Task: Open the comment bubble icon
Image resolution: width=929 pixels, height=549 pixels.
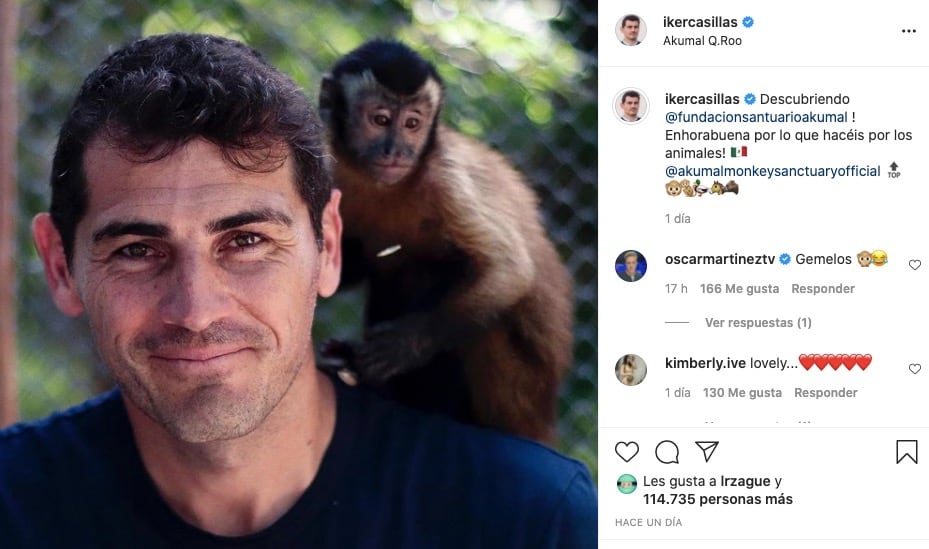Action: click(x=667, y=452)
